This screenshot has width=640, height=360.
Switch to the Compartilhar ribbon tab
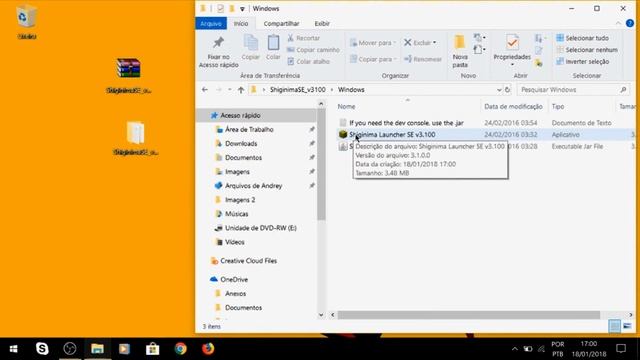281,24
